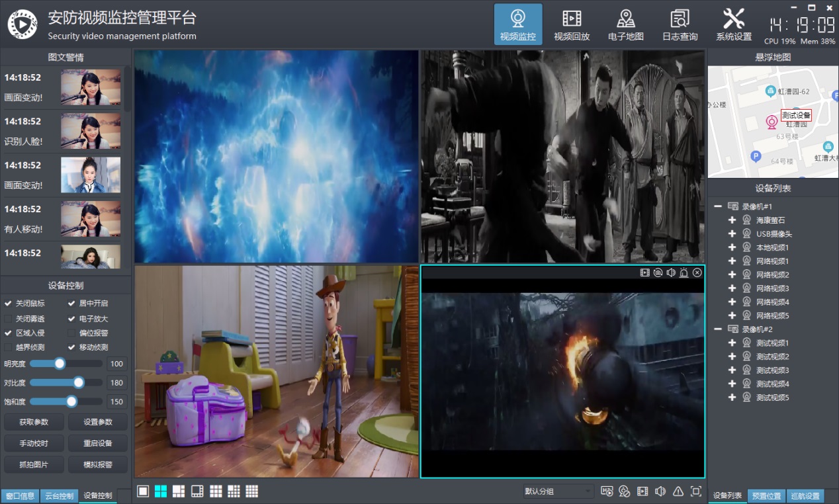This screenshot has width=839, height=504.
Task: Click the 对比度 contrast slider handle
Action: click(79, 382)
